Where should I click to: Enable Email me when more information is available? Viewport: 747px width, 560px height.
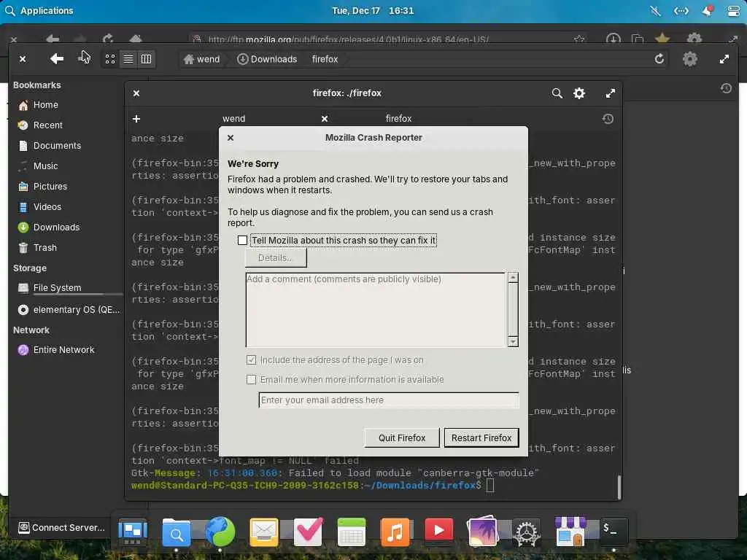coord(251,379)
